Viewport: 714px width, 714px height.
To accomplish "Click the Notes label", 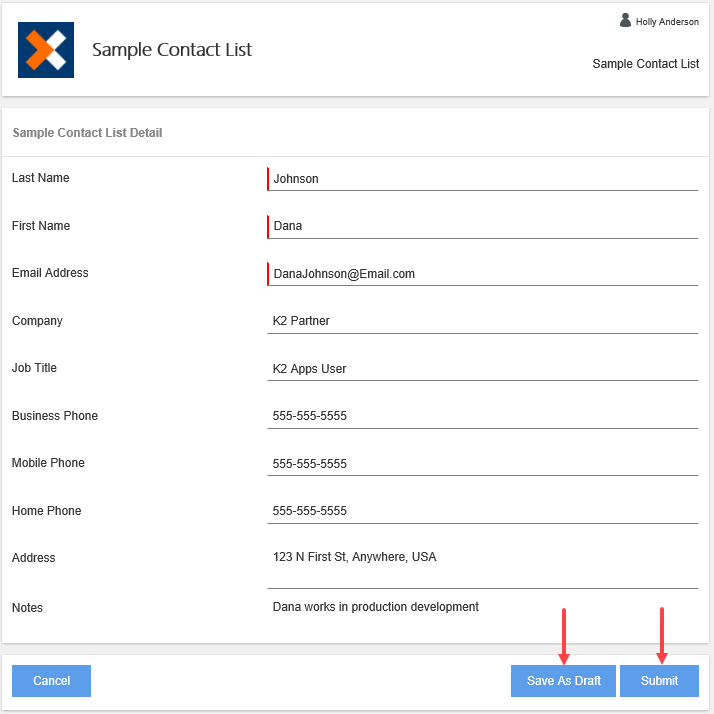I will click(27, 608).
